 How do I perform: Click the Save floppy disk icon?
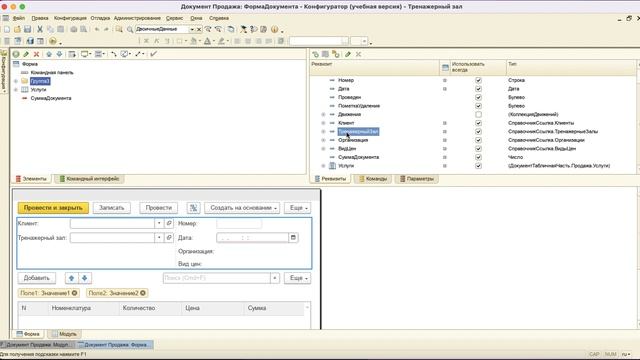coord(27,29)
